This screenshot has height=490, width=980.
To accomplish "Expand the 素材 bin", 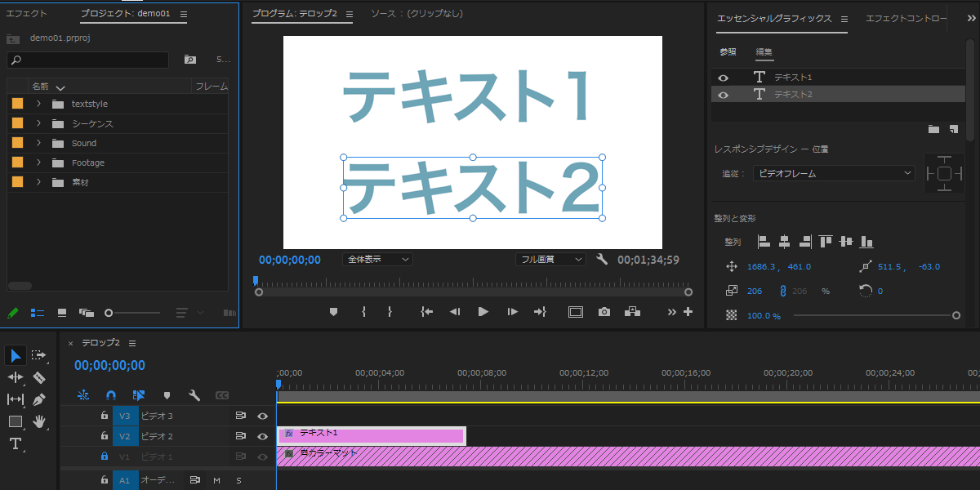I will pyautogui.click(x=38, y=182).
